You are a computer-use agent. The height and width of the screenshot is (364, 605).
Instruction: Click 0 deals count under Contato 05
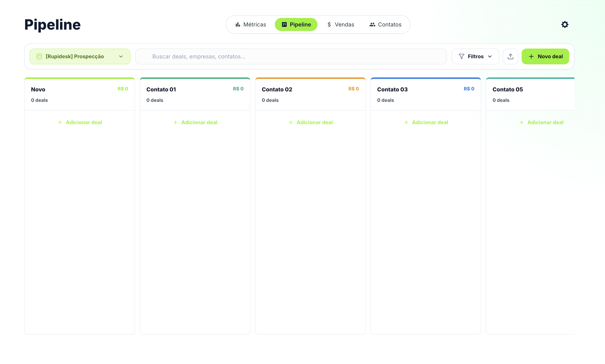pyautogui.click(x=501, y=100)
